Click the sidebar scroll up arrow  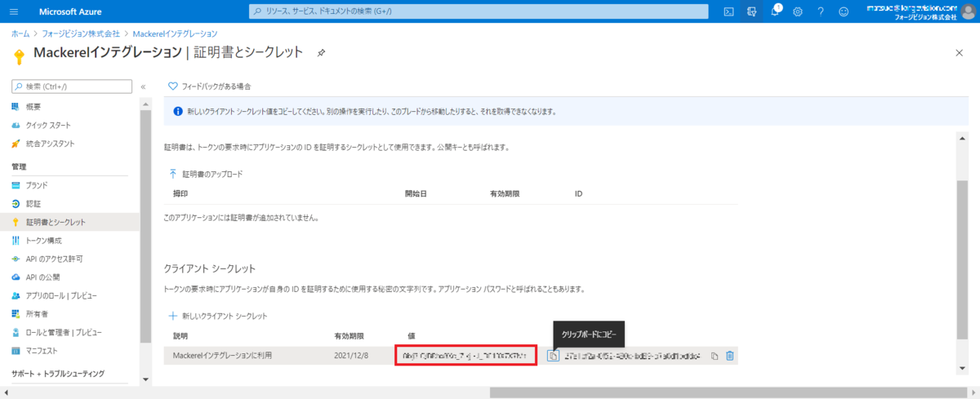click(x=145, y=104)
